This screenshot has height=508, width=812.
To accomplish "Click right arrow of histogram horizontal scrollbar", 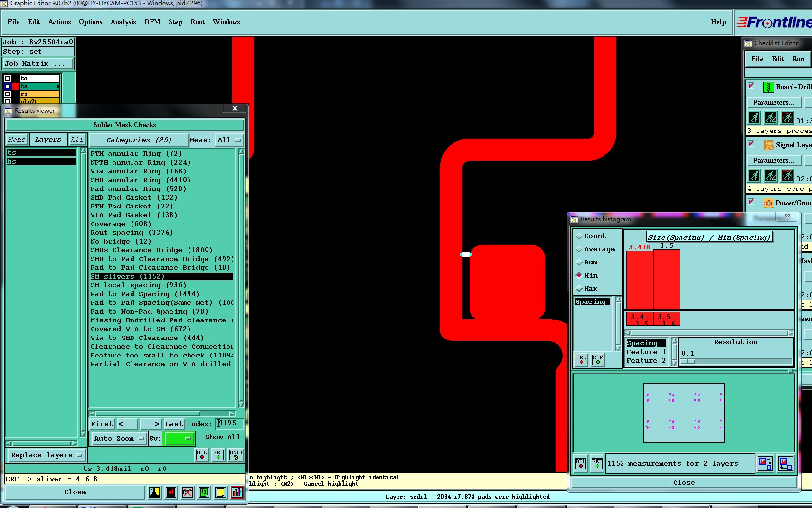I will point(790,333).
